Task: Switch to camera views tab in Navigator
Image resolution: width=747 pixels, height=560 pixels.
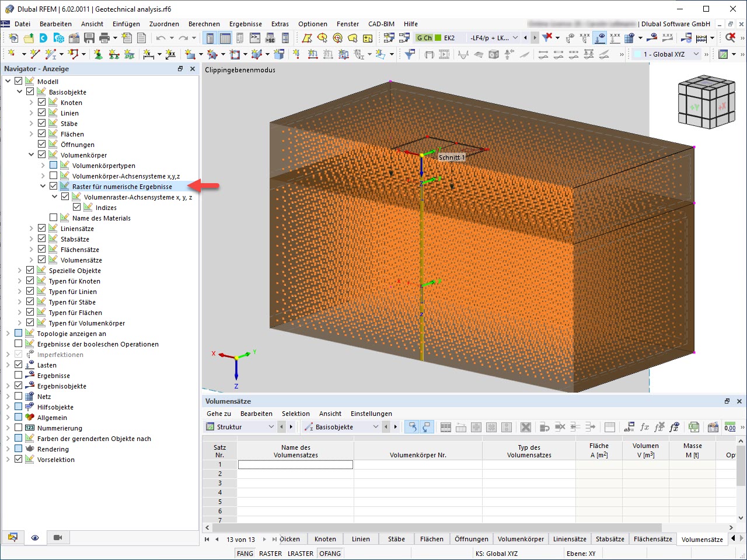Action: coord(58,537)
